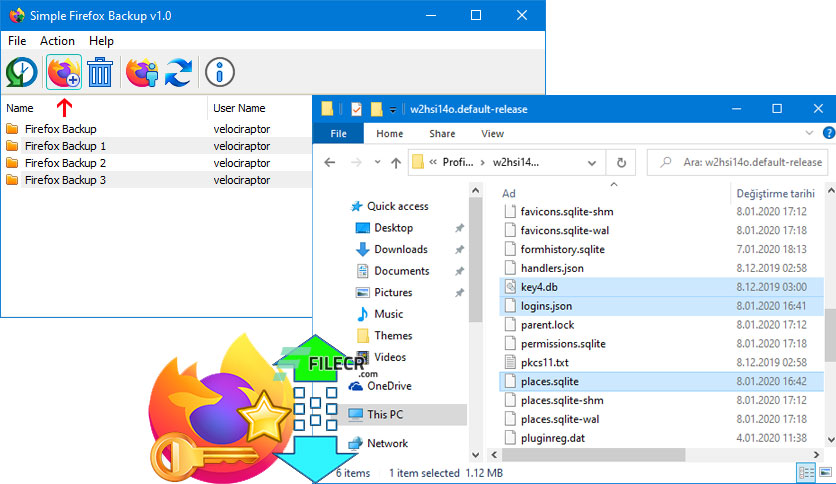Switch to the View ribbon tab
Screen dimensions: 836x484
click(x=492, y=134)
